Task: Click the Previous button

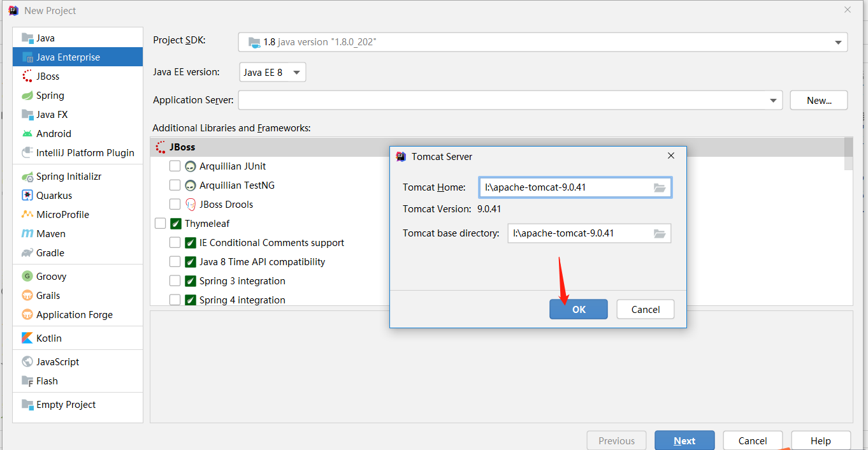Action: pyautogui.click(x=616, y=440)
